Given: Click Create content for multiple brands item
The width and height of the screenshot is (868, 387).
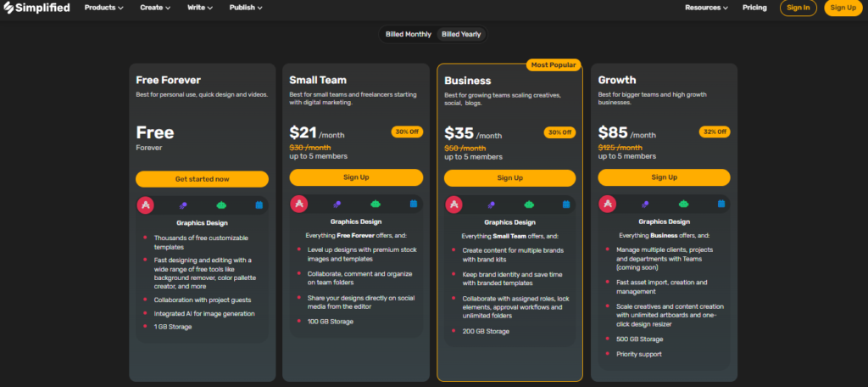Looking at the screenshot, I should [512, 255].
